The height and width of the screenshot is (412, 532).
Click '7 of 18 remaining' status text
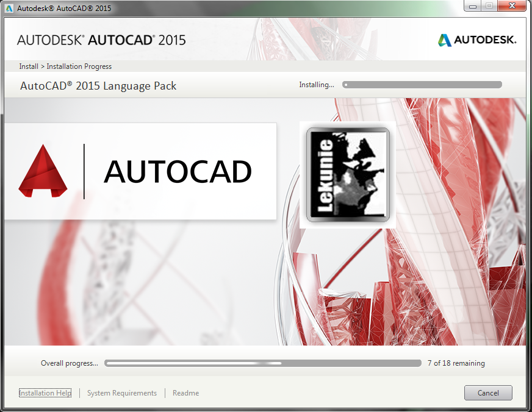click(456, 363)
